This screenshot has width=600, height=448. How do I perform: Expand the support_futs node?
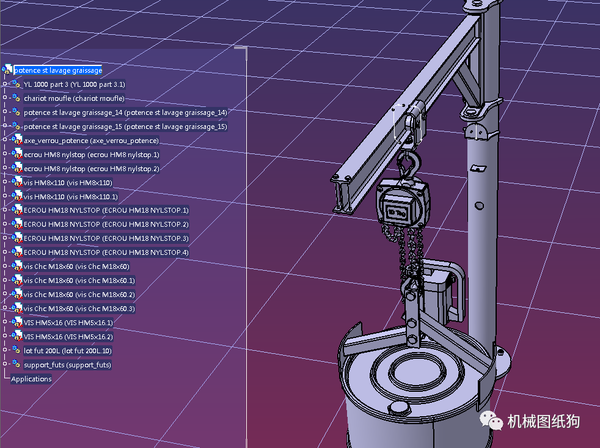pyautogui.click(x=5, y=364)
